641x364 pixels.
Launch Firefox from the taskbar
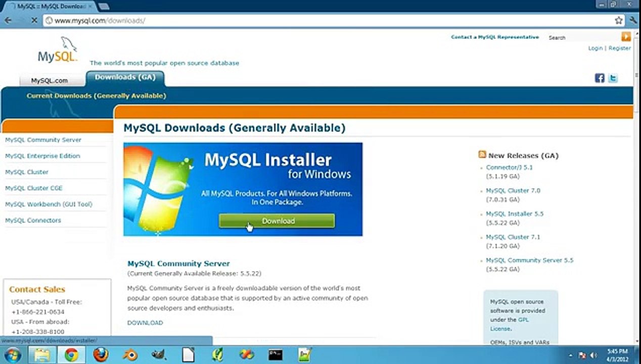101,355
